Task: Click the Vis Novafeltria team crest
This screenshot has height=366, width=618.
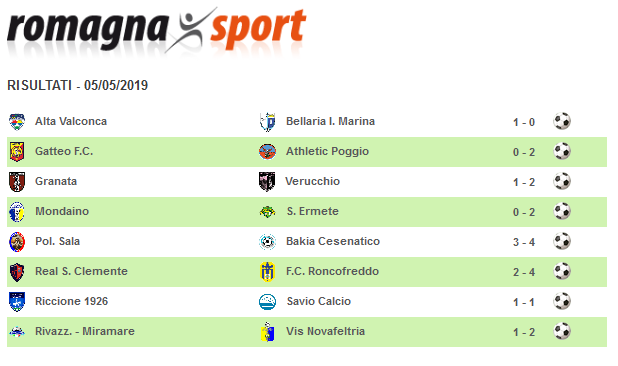Action: (268, 332)
